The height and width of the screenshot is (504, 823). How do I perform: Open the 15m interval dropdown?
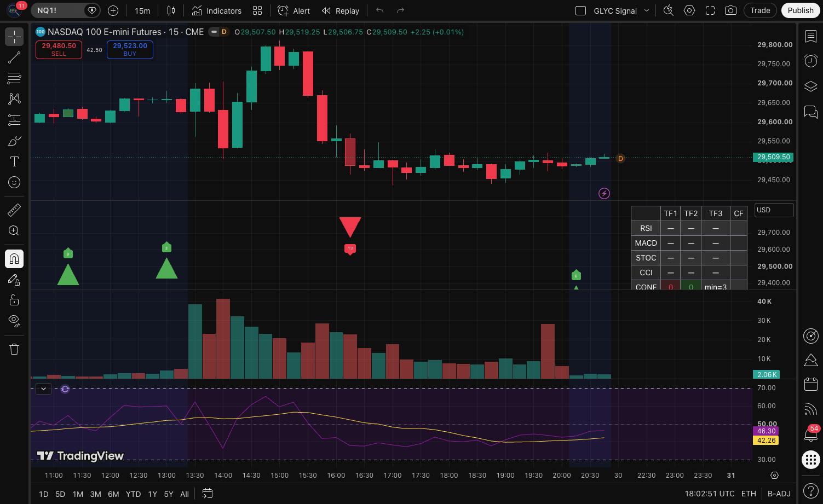coord(142,10)
